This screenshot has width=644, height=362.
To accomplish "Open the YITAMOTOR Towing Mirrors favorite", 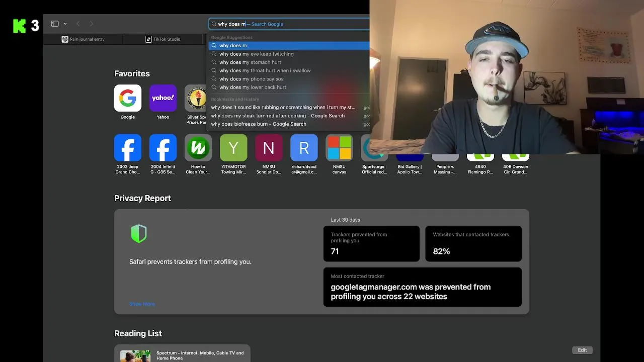I will tap(233, 148).
